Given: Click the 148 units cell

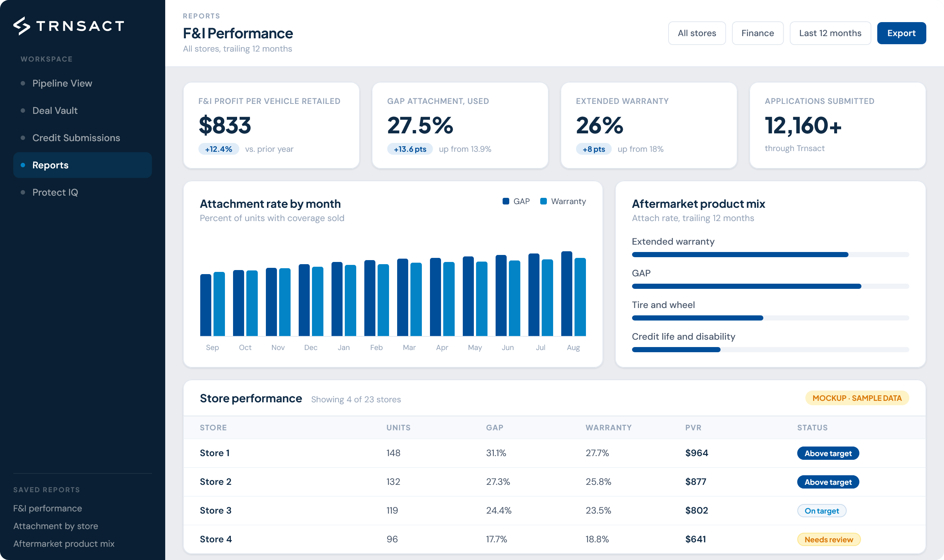Looking at the screenshot, I should [393, 453].
